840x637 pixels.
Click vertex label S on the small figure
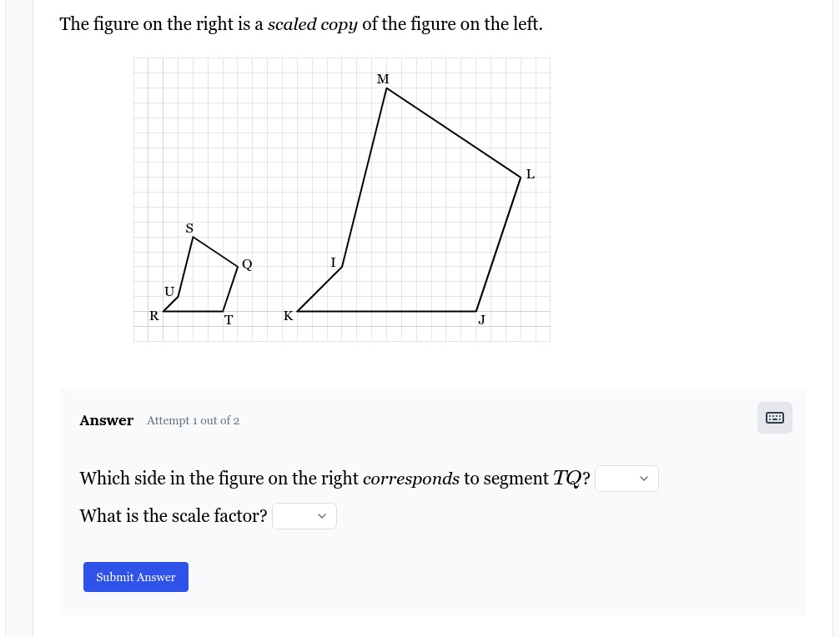pos(189,228)
